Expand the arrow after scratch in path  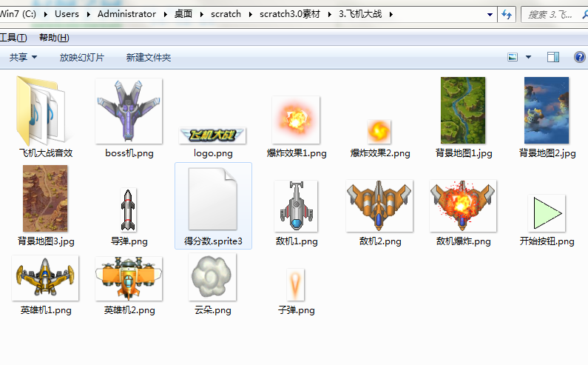coord(251,15)
